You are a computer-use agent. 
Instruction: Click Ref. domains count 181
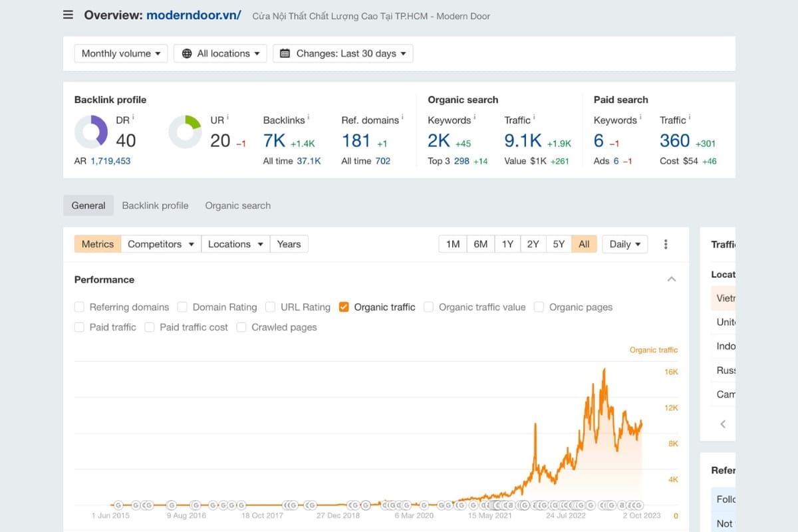pyautogui.click(x=356, y=140)
